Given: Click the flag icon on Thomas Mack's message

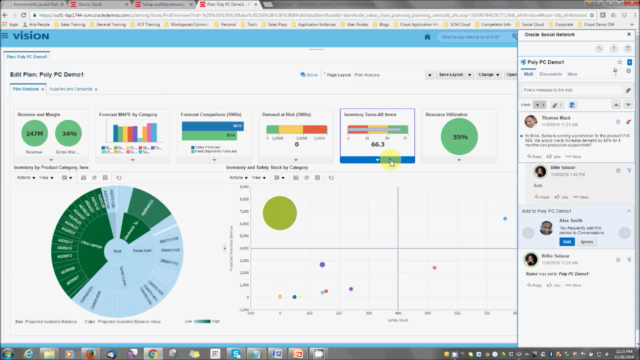Looking at the screenshot, I should pyautogui.click(x=629, y=122).
